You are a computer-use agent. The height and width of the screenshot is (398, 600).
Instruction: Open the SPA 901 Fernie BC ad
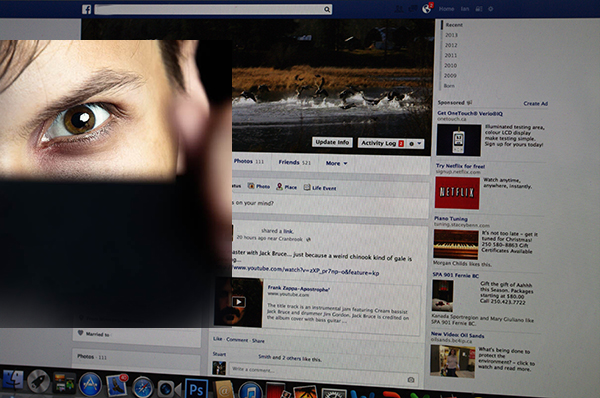(455, 275)
